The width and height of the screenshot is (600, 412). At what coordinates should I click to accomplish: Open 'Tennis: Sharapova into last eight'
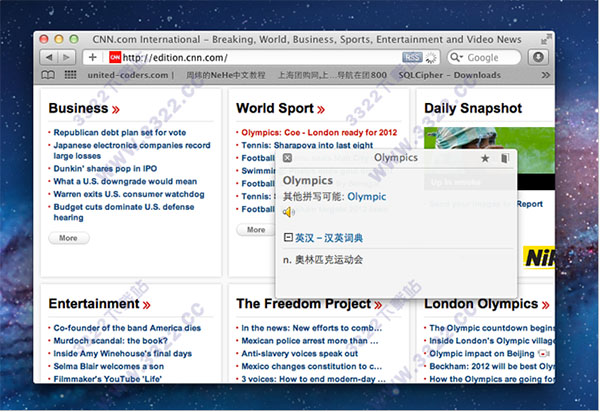(x=307, y=145)
